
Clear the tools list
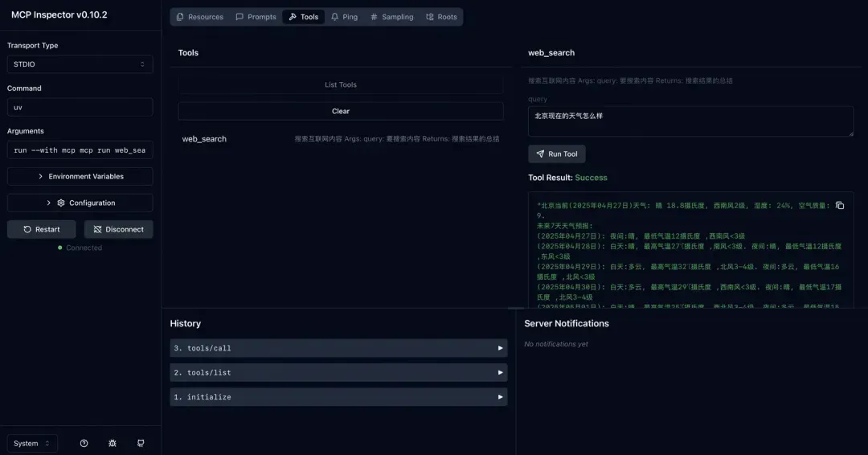(x=341, y=111)
